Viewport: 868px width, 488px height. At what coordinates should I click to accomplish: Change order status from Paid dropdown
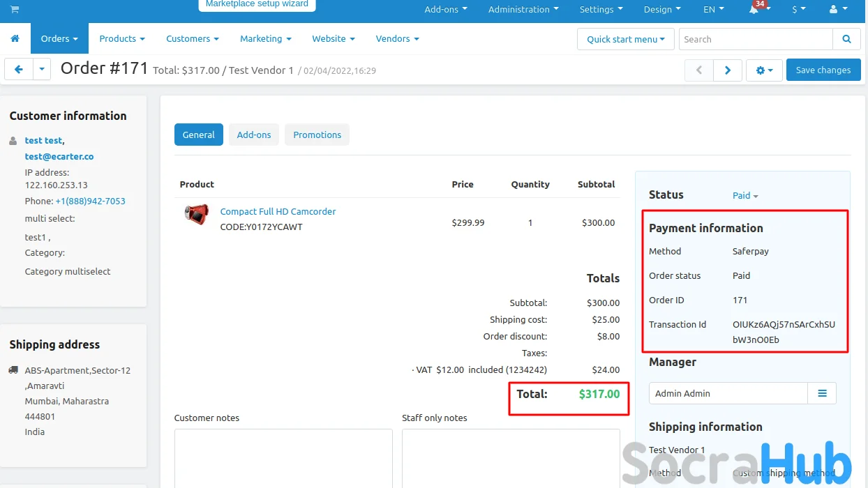[x=745, y=196]
